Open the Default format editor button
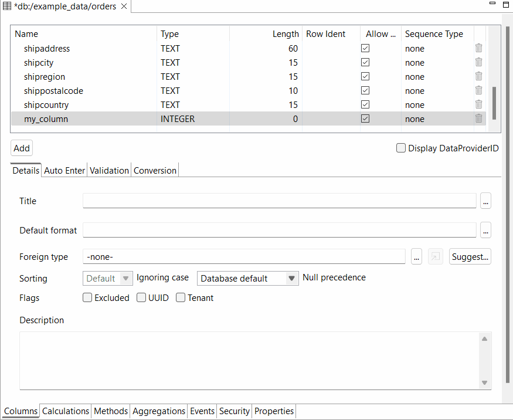Viewport: 513px width, 420px height. [485, 230]
